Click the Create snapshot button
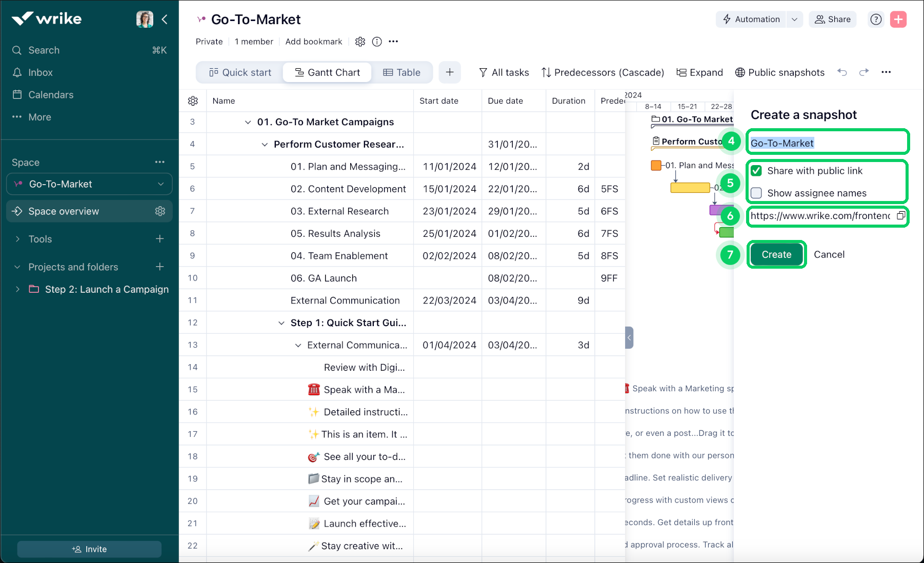This screenshot has height=563, width=924. coord(776,255)
